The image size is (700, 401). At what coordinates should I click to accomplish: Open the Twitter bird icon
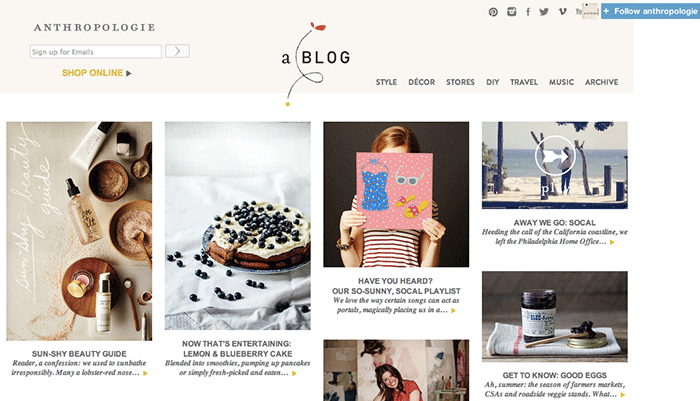point(544,12)
